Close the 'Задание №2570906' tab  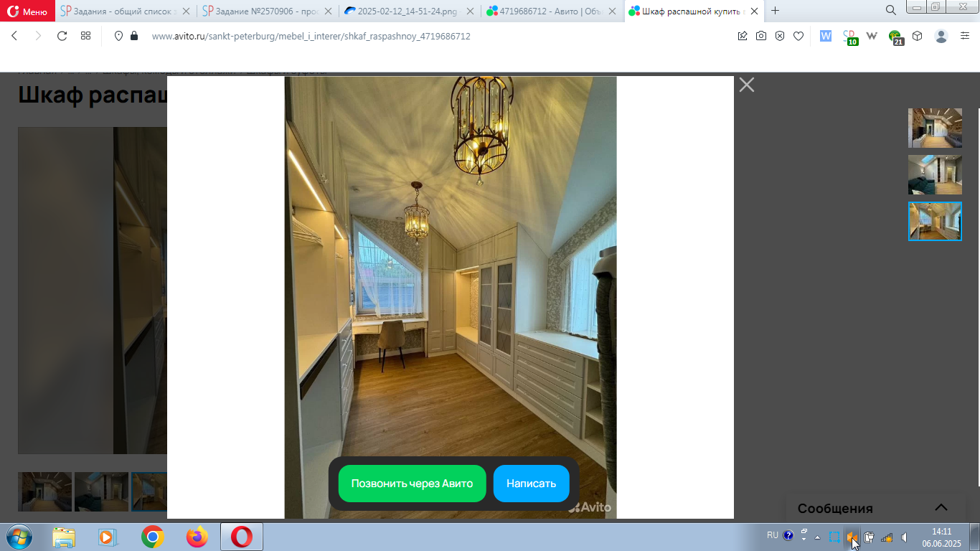click(329, 11)
